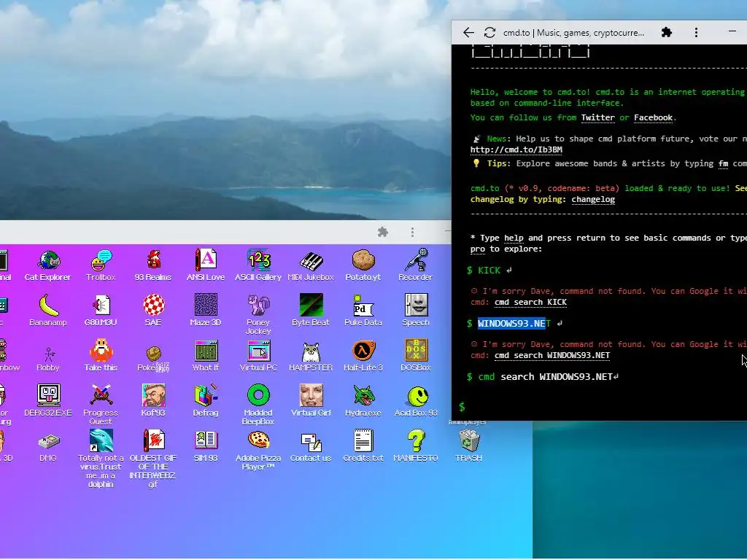The width and height of the screenshot is (747, 560).
Task: Open OLDEST GIF OF THE INTERWEBZ.gif
Action: [153, 459]
